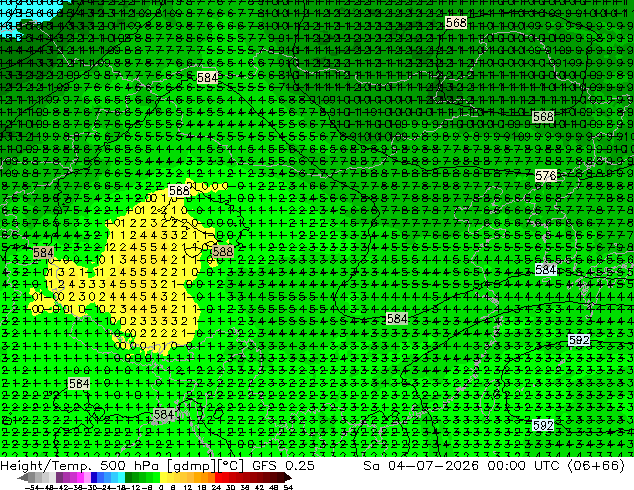Click the '24' legend scale value
The width and height of the screenshot is (634, 490).
(216, 487)
